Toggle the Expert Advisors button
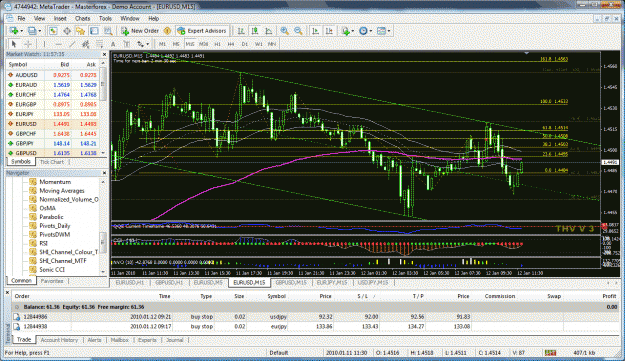Screen dimensions: 625x361 click(x=202, y=31)
